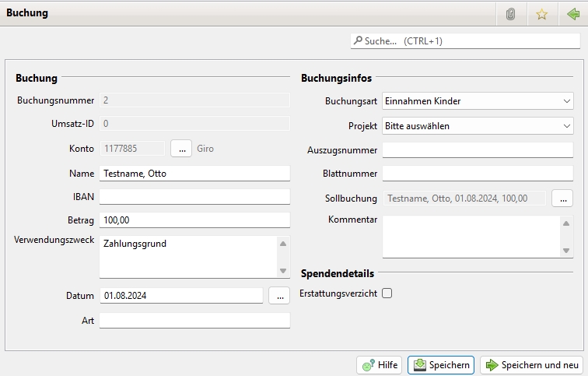Open Hilfe with the help button

(379, 365)
